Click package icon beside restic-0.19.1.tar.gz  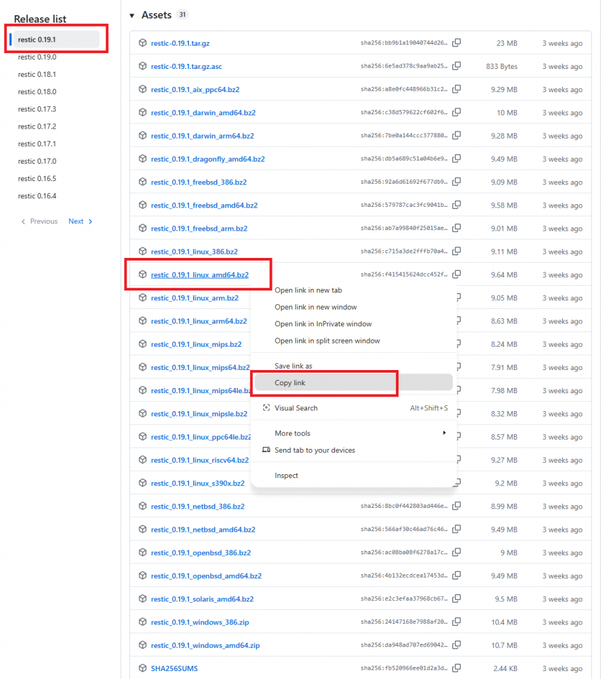[x=143, y=43]
